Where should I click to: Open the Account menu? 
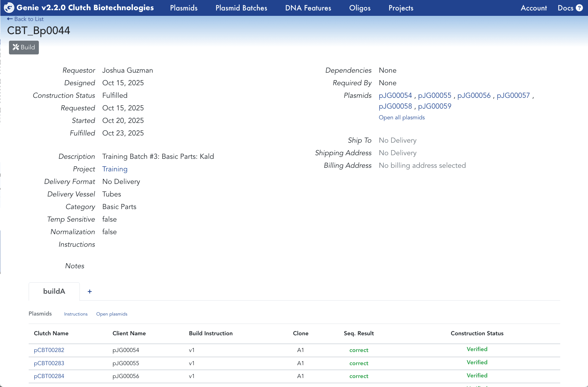point(534,8)
